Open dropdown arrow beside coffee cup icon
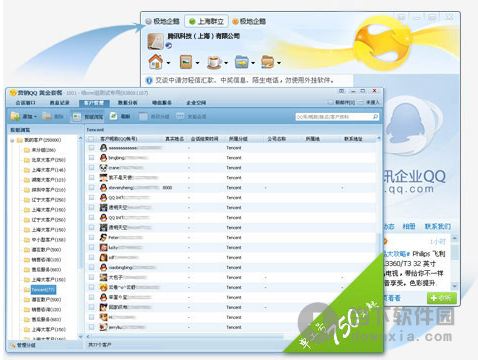478x360 pixels. (x=226, y=63)
